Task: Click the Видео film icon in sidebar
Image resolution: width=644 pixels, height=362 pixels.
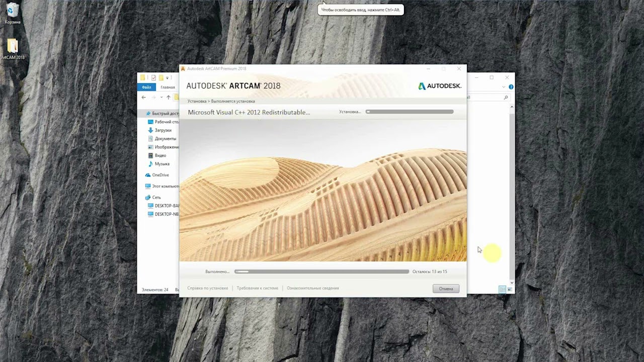Action: click(x=150, y=155)
